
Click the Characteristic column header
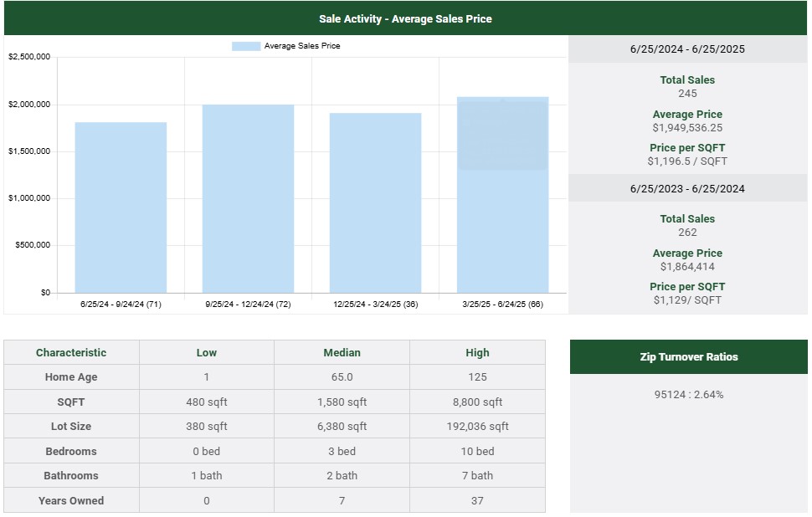[71, 352]
